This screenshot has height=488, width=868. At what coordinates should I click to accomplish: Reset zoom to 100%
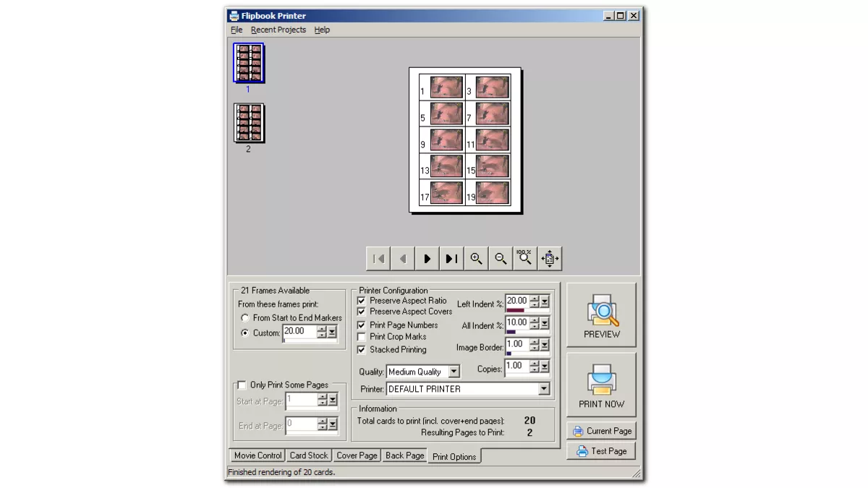(524, 258)
